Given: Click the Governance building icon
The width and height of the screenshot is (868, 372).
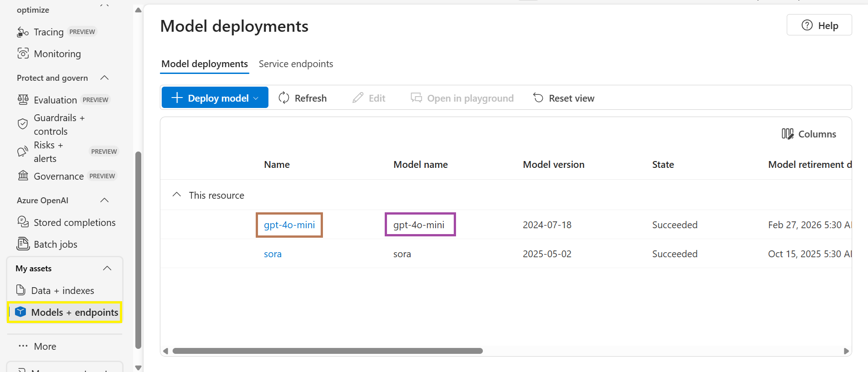Looking at the screenshot, I should click(23, 176).
